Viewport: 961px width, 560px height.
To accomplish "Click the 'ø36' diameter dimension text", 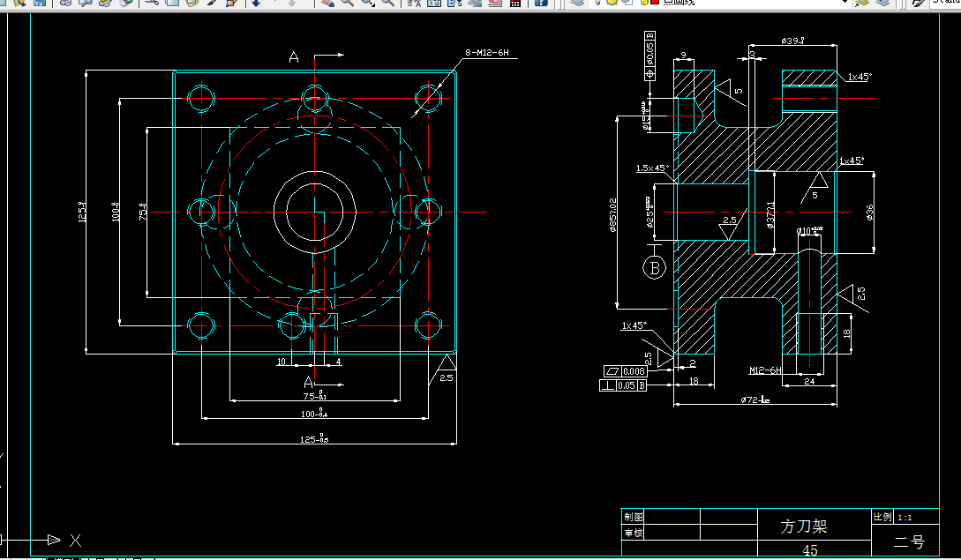I will tap(869, 212).
